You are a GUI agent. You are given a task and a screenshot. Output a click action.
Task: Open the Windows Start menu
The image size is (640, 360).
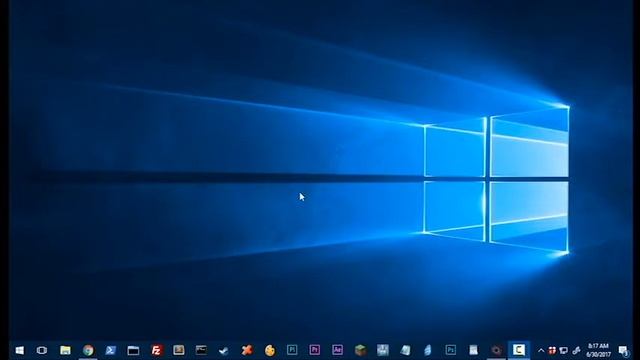tap(20, 350)
